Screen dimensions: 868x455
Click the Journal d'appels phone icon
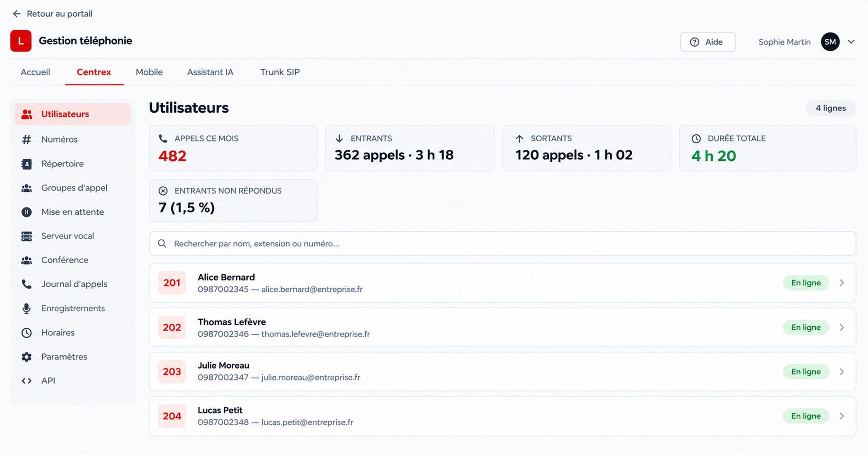(27, 284)
